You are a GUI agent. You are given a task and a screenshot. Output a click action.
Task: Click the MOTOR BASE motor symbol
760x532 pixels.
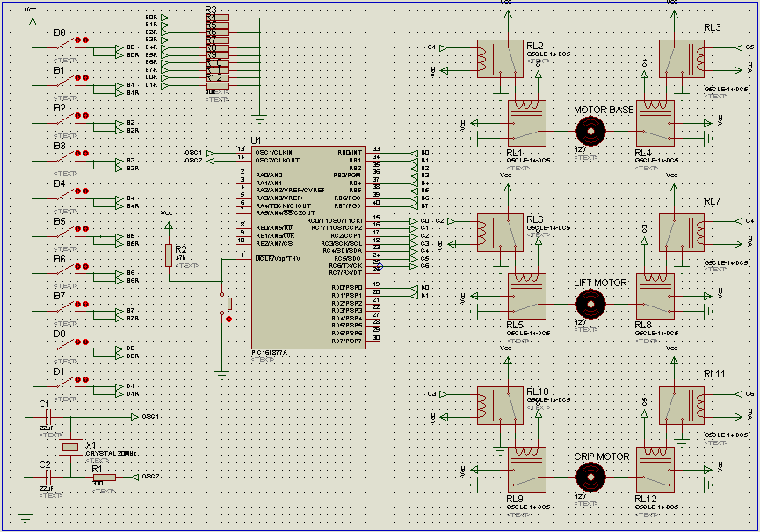tap(590, 131)
